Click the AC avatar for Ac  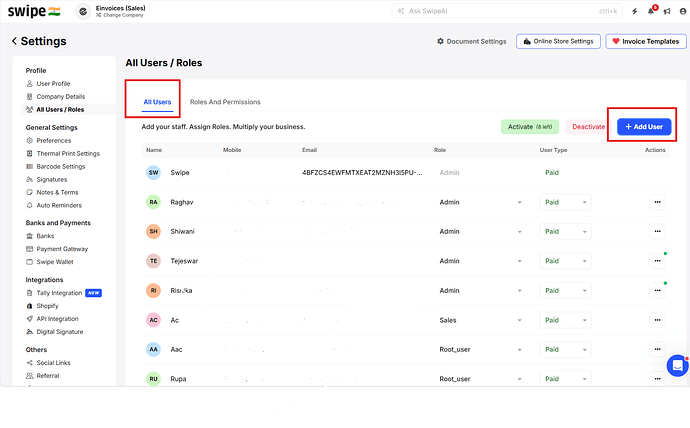click(x=153, y=320)
